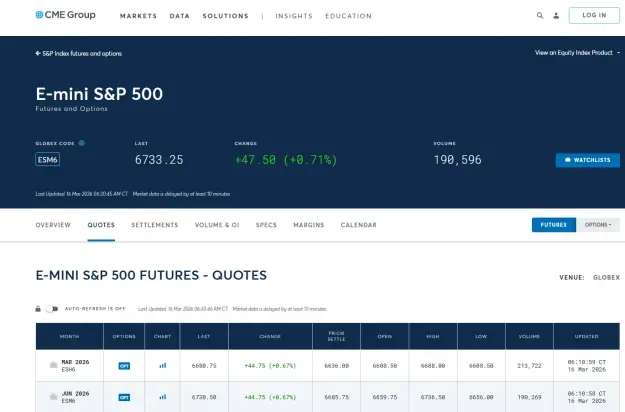The image size is (625, 412).
Task: Click the Change column header
Action: point(270,336)
